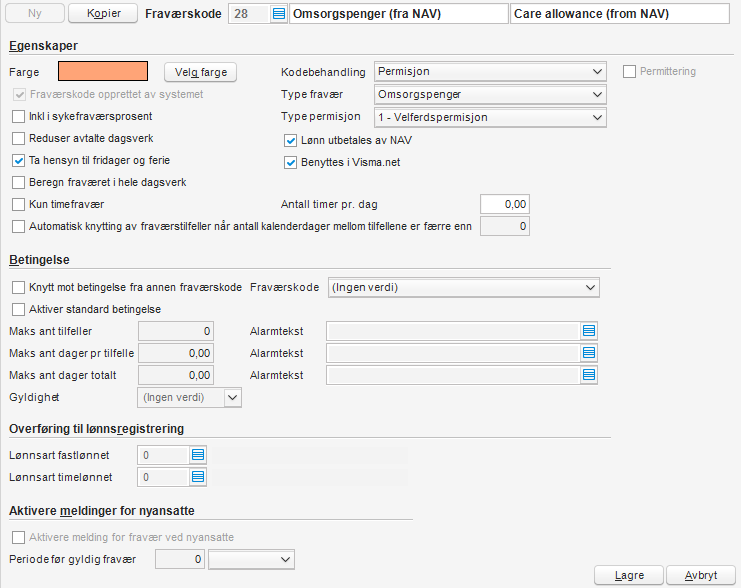Open Lønnsart timelønnet lookup icon
Viewport: 741px width, 588px height.
pos(198,477)
